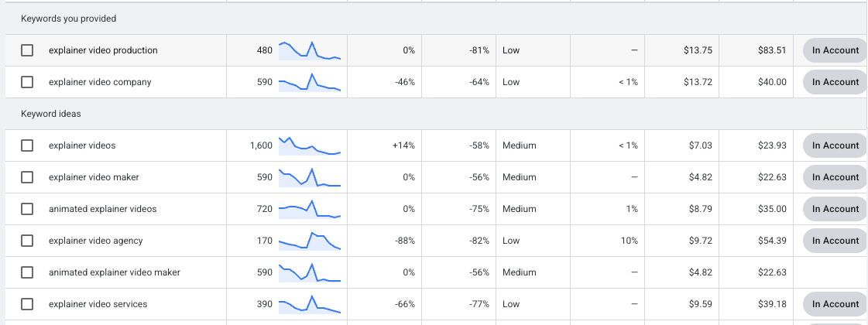The width and height of the screenshot is (868, 325).
Task: Click trend graph for 'animated explainer videos'
Action: point(309,209)
